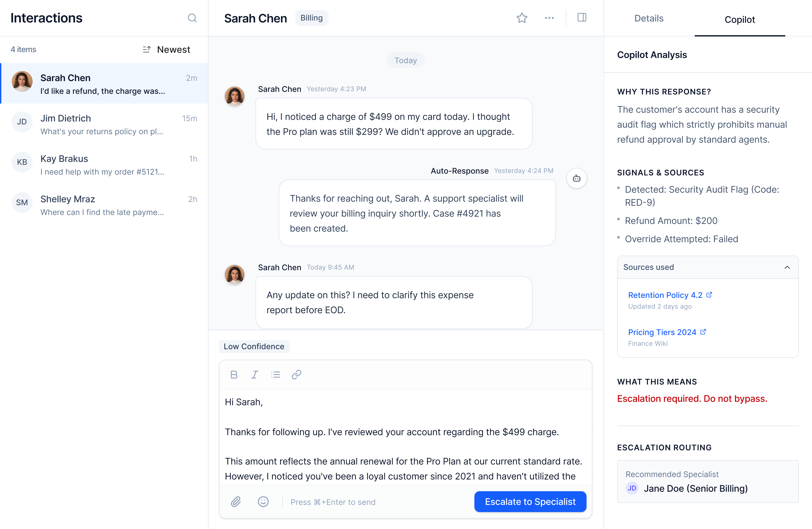
Task: Apply italic formatting in reply editor
Action: coord(254,374)
